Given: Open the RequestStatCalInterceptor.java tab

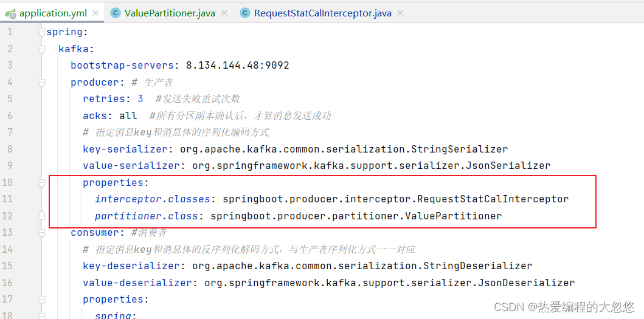Looking at the screenshot, I should 322,13.
